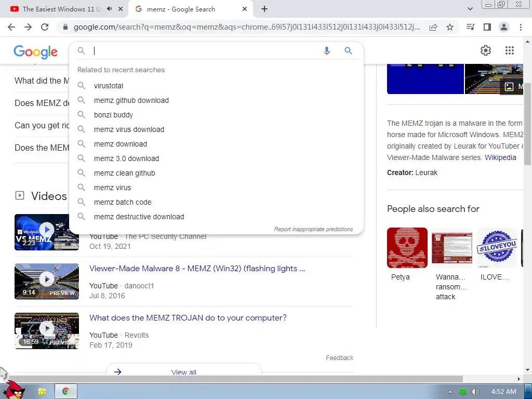
Task: Open Viewer-Made Malware 8 - MEMZ video link
Action: (197, 269)
